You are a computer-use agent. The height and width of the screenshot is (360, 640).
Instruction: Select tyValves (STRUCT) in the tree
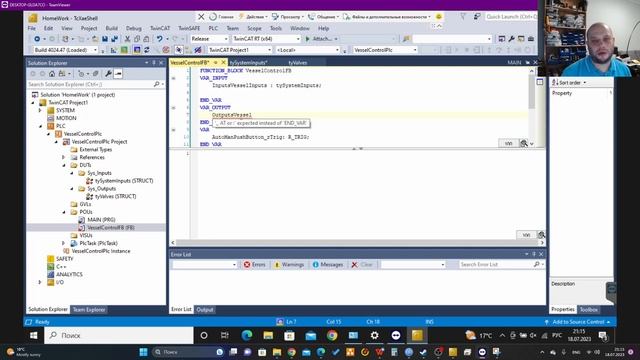pyautogui.click(x=116, y=197)
